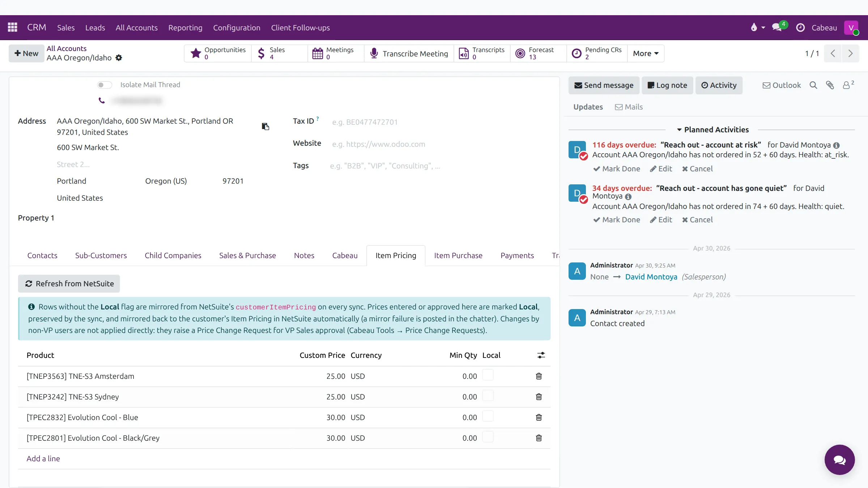Expand the More smart buttons dropdown
This screenshot has width=868, height=488.
(646, 53)
